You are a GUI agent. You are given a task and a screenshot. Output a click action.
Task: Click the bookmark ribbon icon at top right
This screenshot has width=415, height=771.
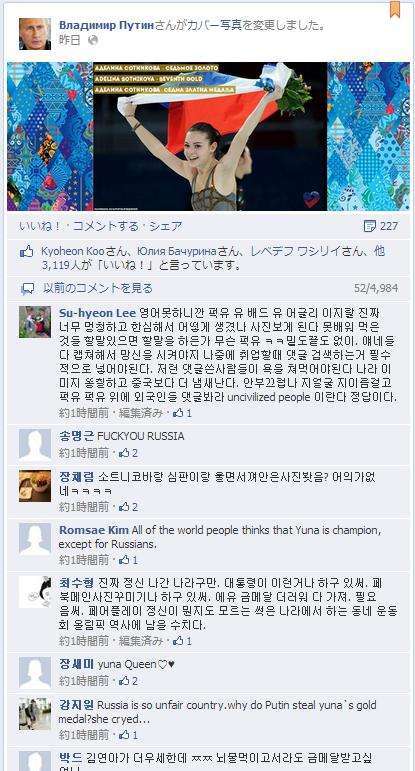(394, 9)
